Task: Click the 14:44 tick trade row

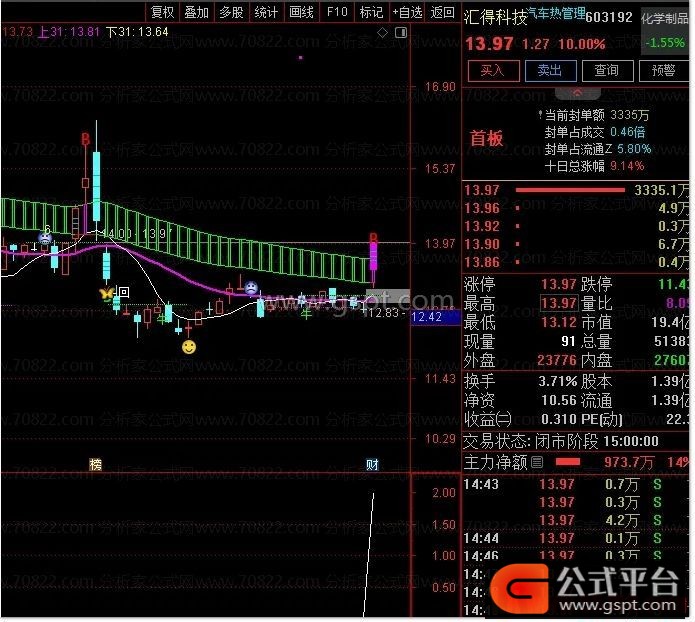Action: (x=575, y=538)
